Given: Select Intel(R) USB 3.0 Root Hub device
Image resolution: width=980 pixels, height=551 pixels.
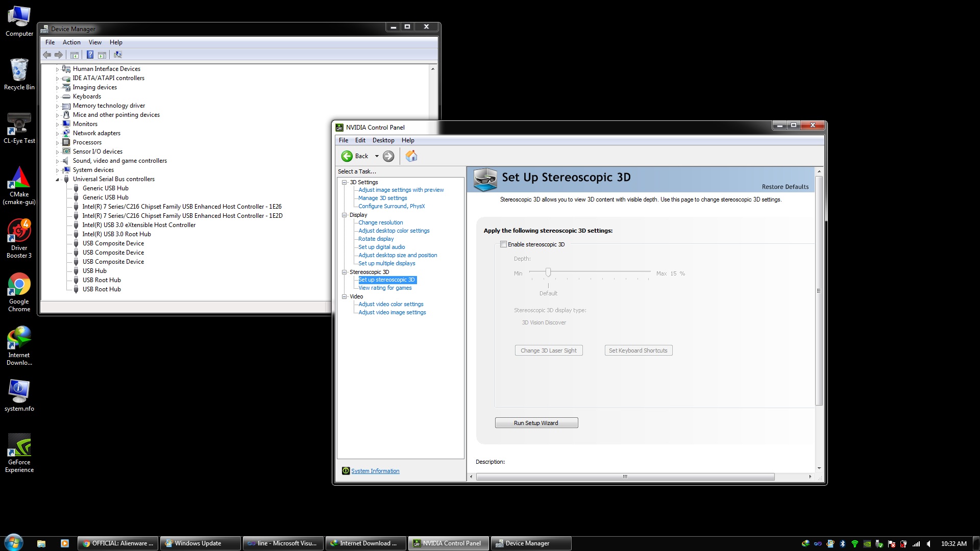Looking at the screenshot, I should [x=116, y=234].
